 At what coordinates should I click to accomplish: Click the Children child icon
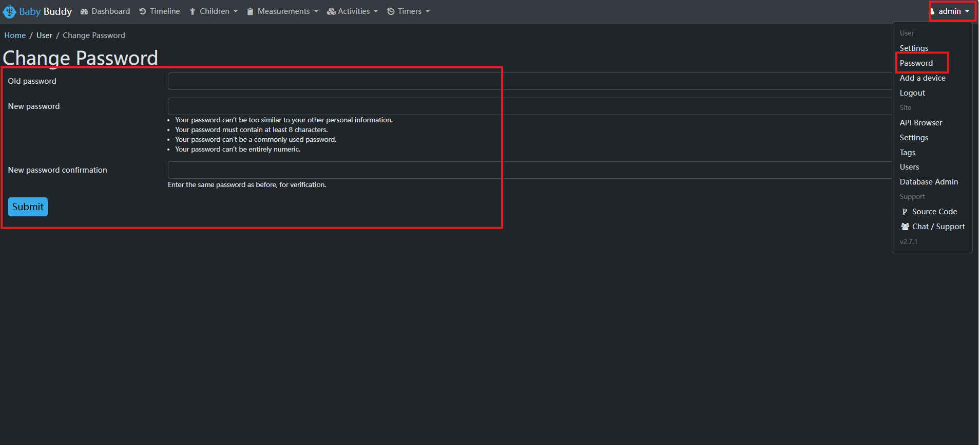click(193, 11)
